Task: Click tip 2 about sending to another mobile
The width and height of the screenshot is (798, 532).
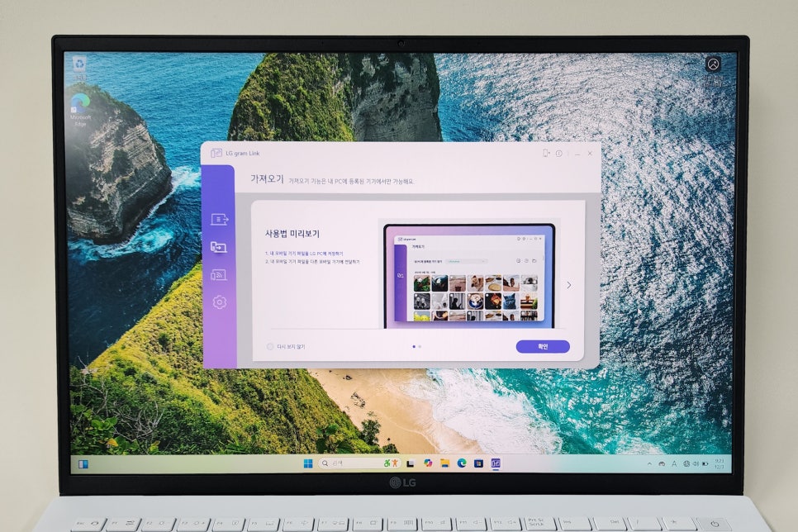Action: (312, 262)
